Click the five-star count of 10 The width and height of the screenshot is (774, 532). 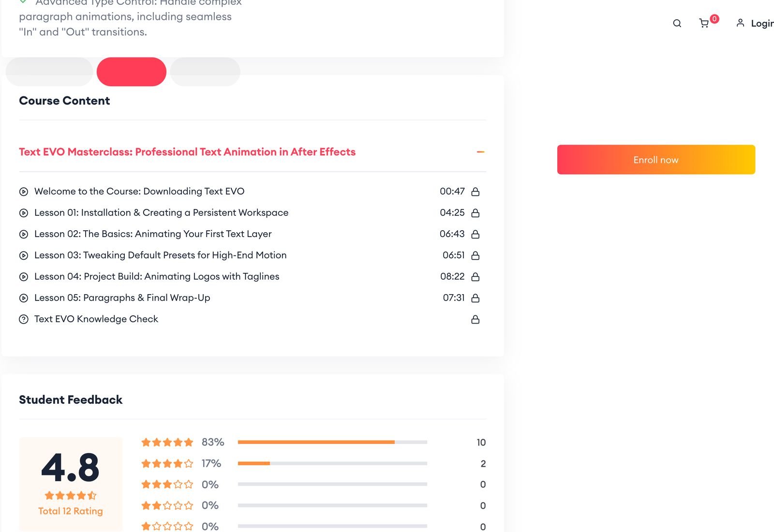(481, 442)
